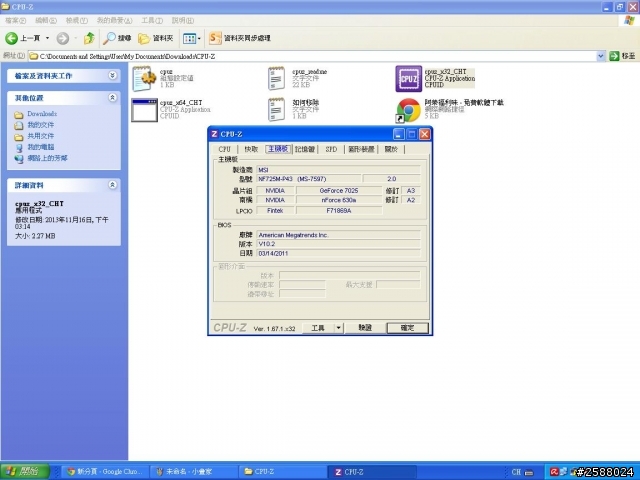Open the address bar dropdown arrow

tap(600, 56)
